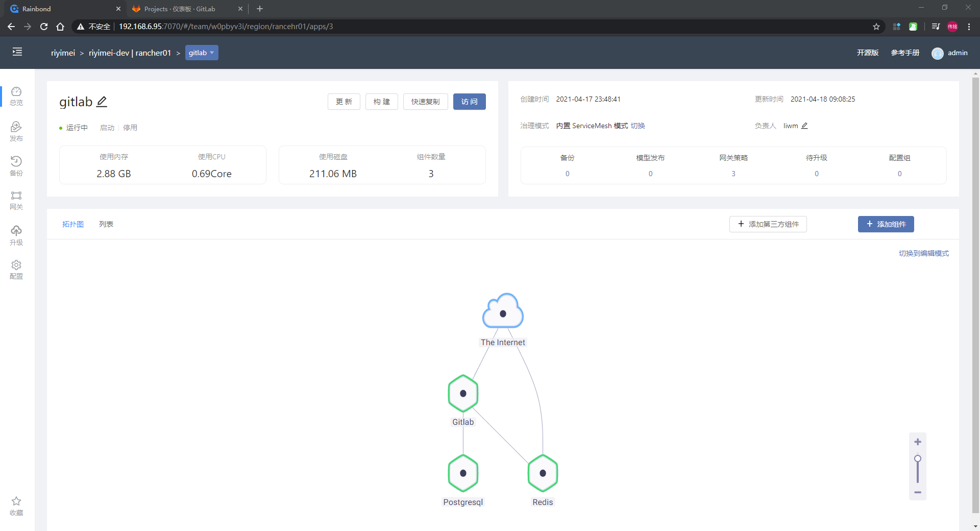Switch to the 列表 list tab
Image resolution: width=980 pixels, height=531 pixels.
(106, 224)
